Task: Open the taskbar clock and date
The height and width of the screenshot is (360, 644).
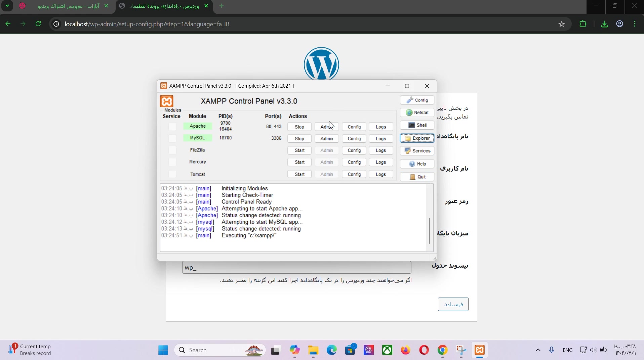Action: (625, 350)
